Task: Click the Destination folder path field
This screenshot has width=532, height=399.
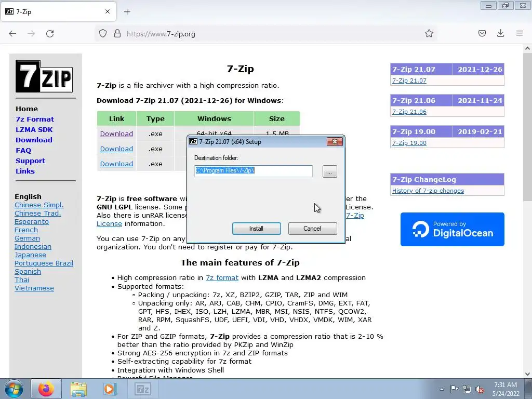Action: pyautogui.click(x=254, y=170)
